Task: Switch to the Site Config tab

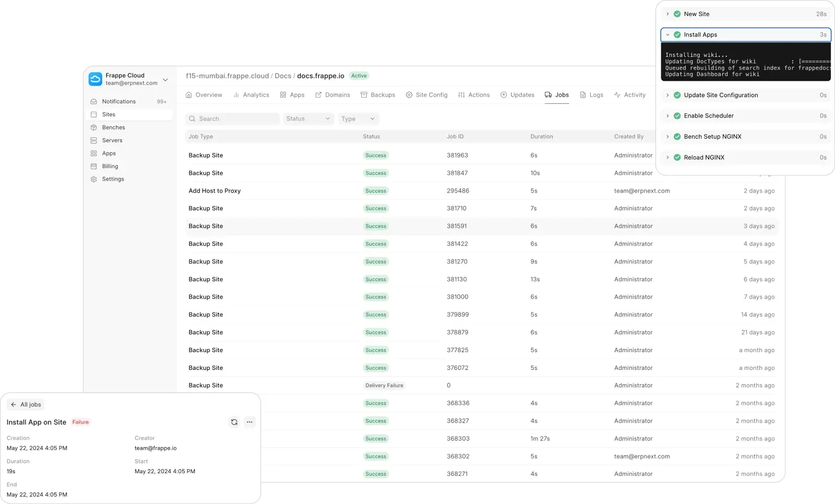Action: pos(426,95)
